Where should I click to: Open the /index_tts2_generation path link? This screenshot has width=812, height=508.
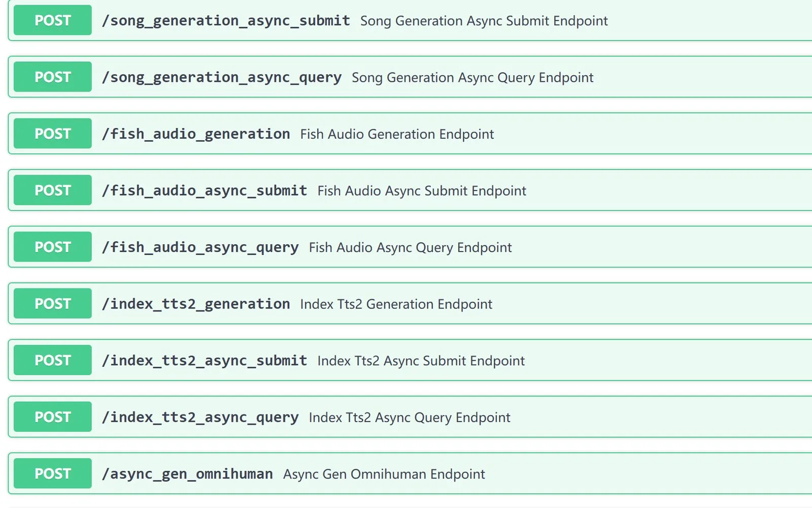coord(196,304)
